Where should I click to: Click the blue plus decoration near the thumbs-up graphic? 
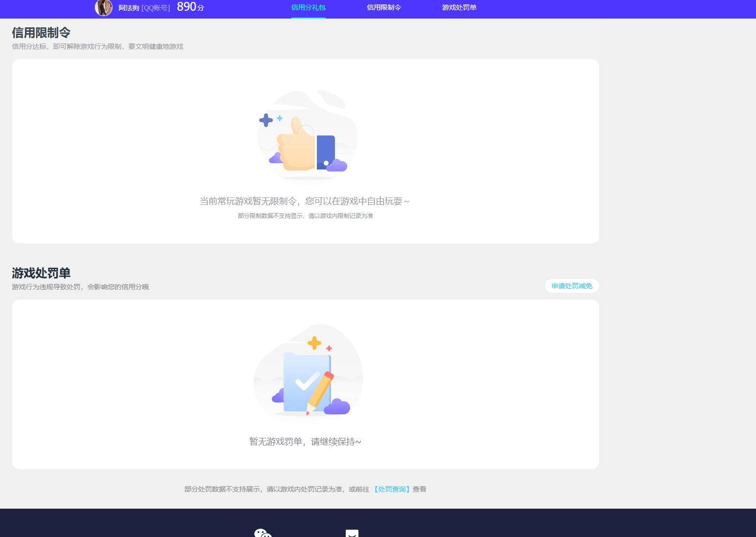266,120
